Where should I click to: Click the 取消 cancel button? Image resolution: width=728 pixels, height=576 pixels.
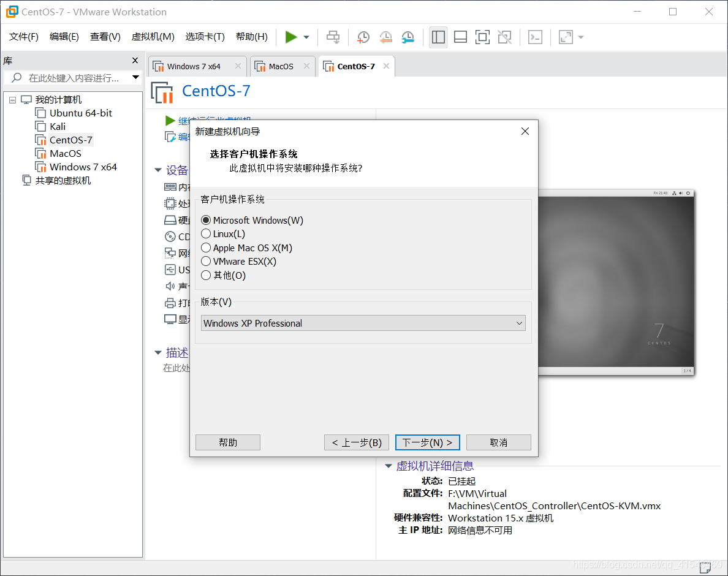[499, 442]
